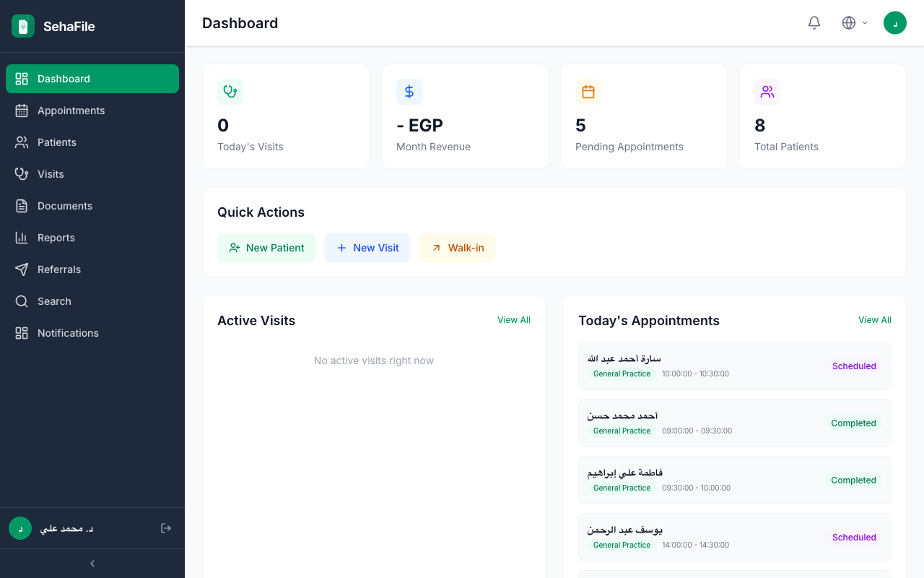The image size is (924, 578).
Task: Open the أحمد محمد حسن appointment
Action: 735,423
